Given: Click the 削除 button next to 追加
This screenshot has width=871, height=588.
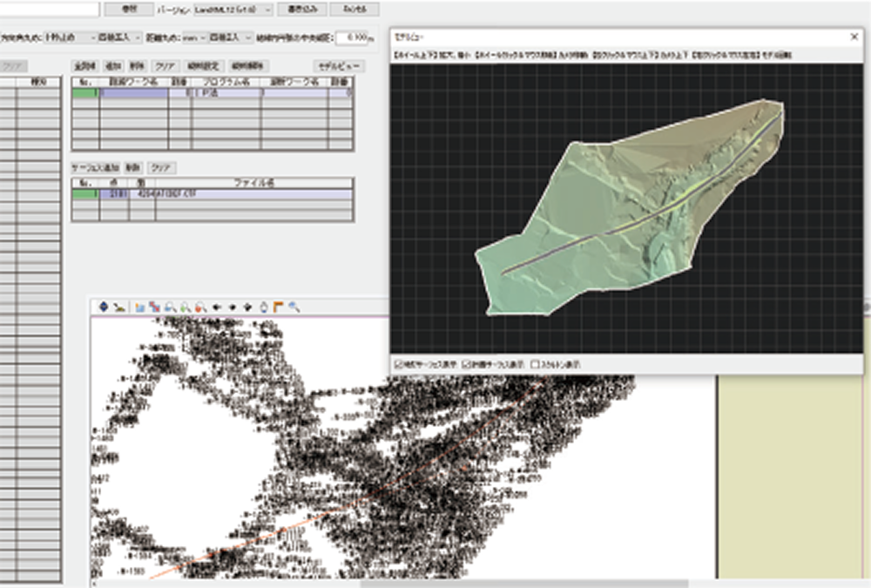Looking at the screenshot, I should 137,65.
